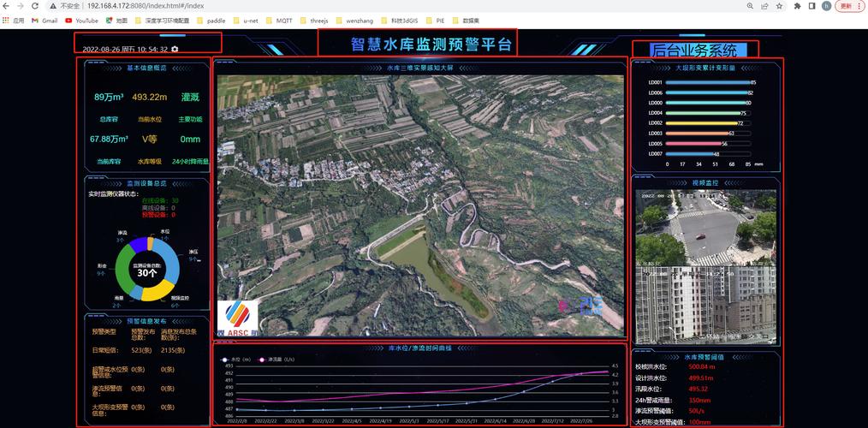Click the LD006 deformation bar

pyautogui.click(x=706, y=93)
